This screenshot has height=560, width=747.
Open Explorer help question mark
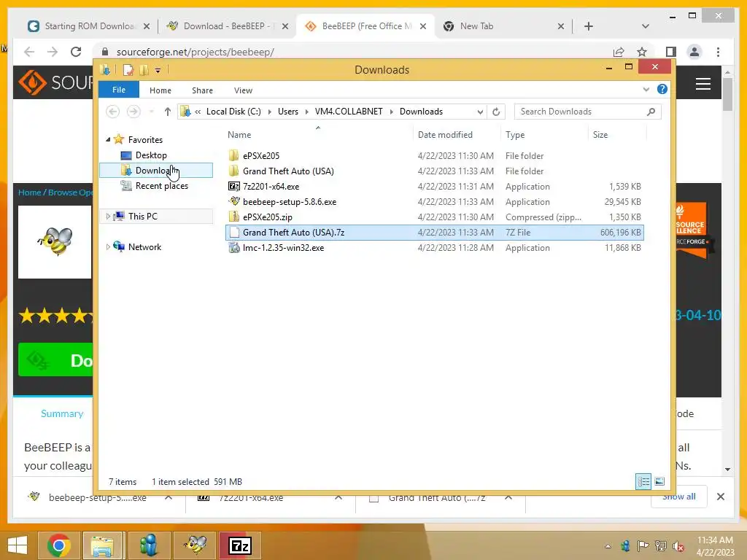(x=662, y=89)
